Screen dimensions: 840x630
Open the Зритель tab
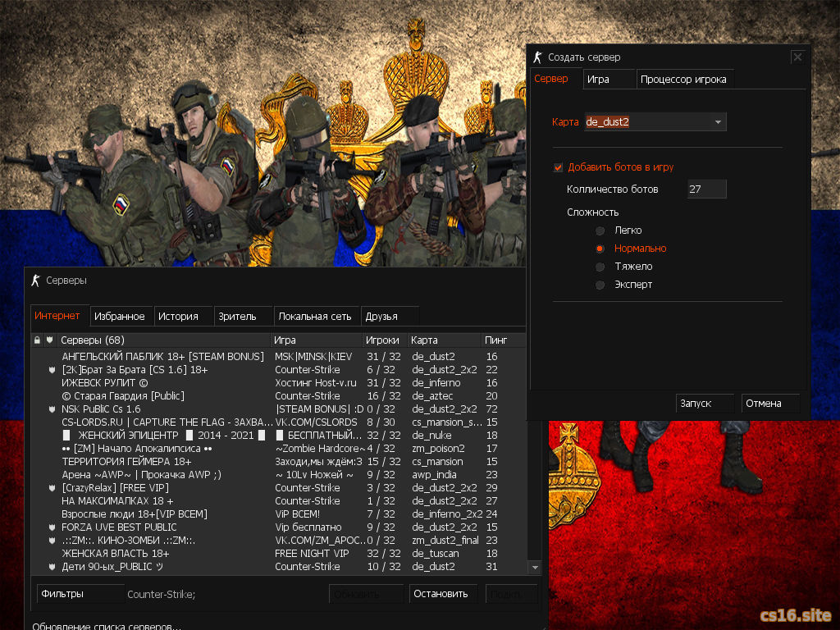[x=244, y=317]
